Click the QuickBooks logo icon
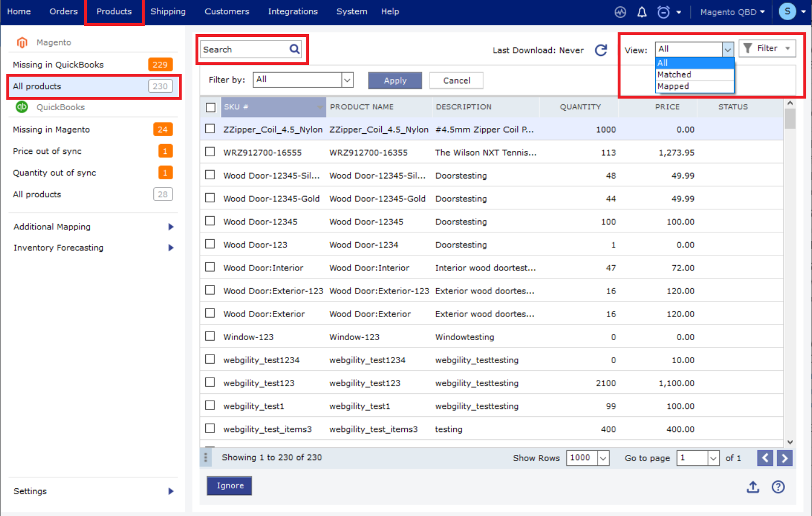812x516 pixels. click(22, 107)
